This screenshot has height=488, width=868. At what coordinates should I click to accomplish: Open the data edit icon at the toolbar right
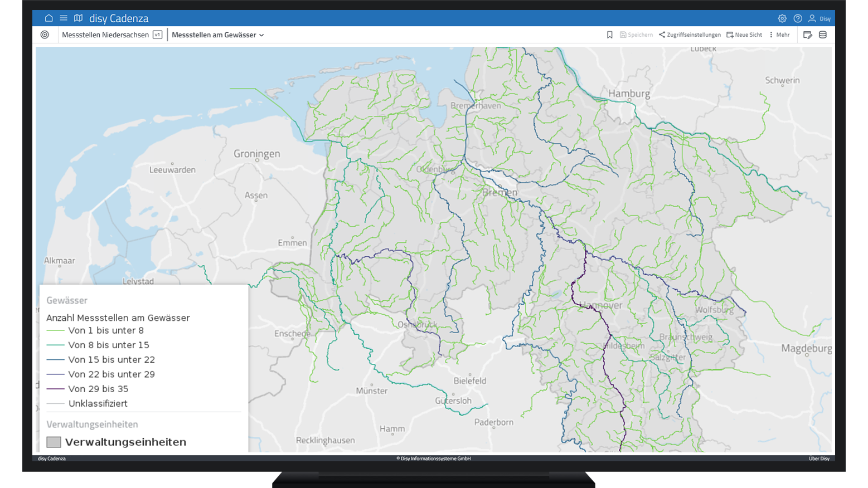coord(808,34)
